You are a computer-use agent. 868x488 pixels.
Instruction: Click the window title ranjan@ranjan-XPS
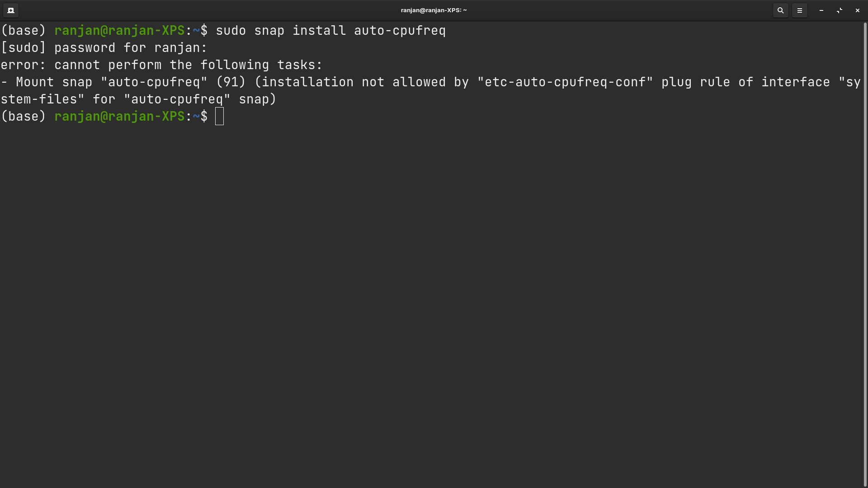click(x=434, y=10)
